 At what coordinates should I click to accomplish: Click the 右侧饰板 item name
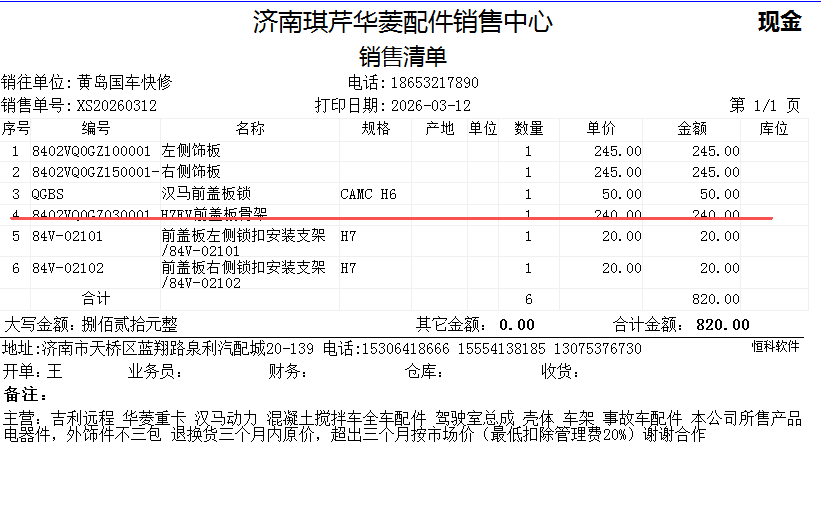click(191, 172)
